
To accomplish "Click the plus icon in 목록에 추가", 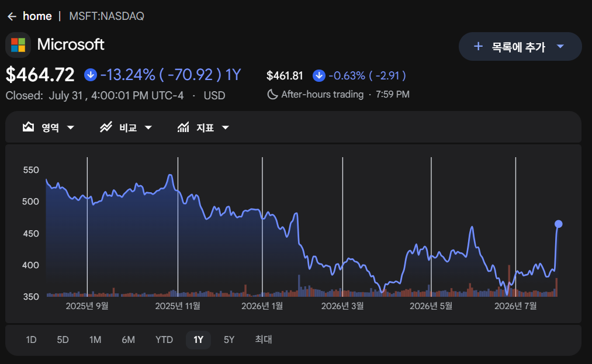I will pos(478,46).
